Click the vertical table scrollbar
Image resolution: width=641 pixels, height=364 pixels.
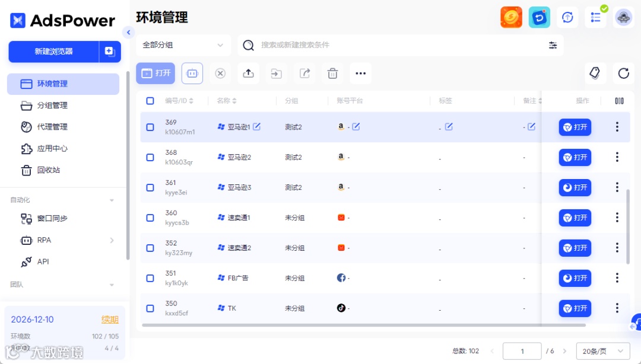pos(628,226)
